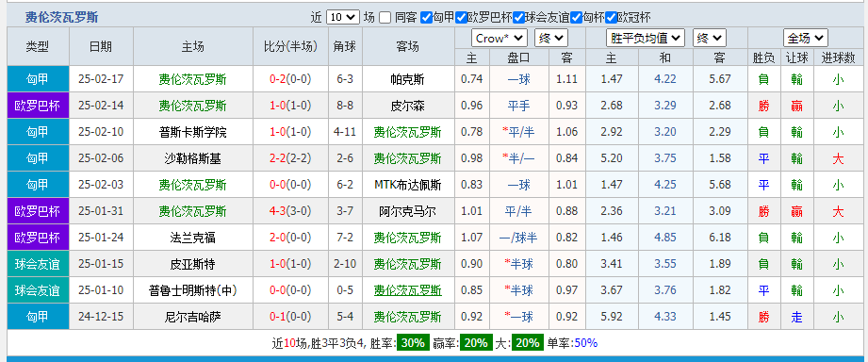Open the 终 dropdown beside 胜平负均值
This screenshot has width=868, height=362.
pos(709,39)
